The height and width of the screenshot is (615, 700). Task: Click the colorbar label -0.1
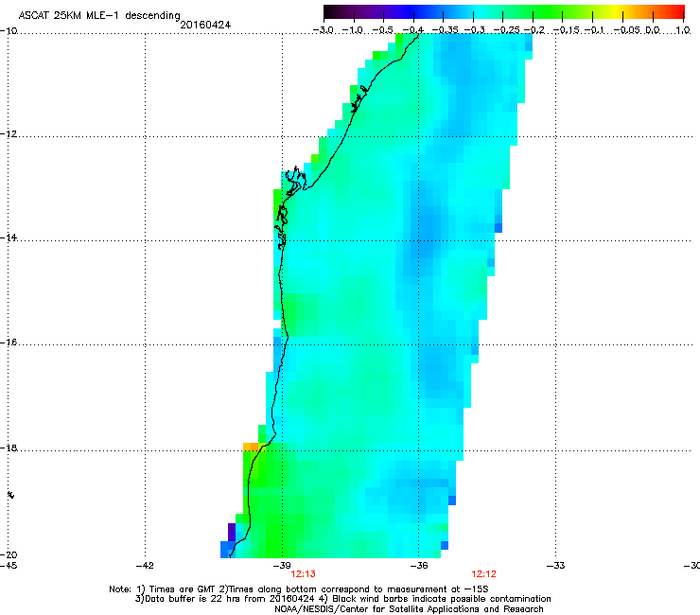[594, 30]
